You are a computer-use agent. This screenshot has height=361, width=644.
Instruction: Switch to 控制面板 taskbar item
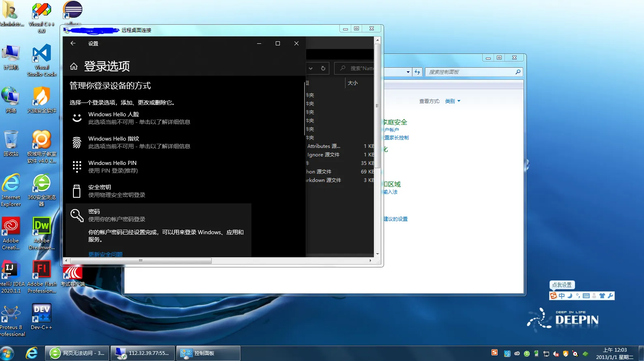coord(209,353)
